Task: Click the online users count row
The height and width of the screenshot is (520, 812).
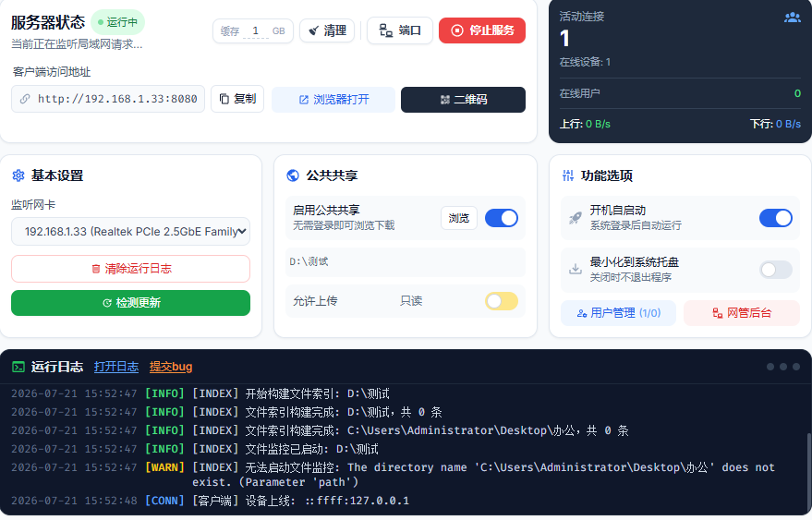Action: point(680,93)
